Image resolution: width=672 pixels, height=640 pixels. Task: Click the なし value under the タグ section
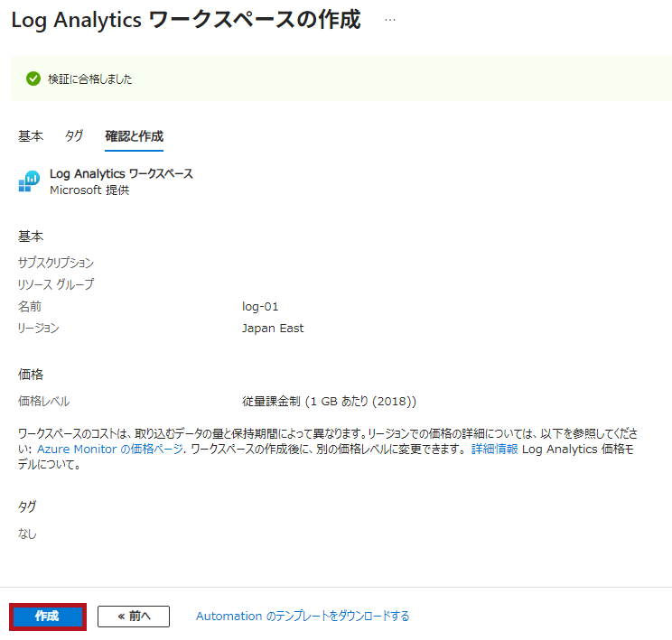pos(27,533)
